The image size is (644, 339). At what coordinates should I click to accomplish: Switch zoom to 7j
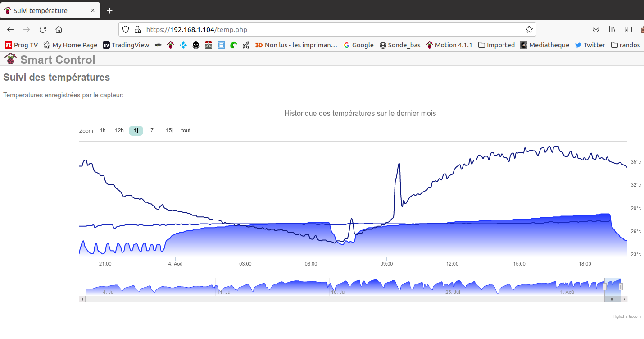(x=152, y=130)
